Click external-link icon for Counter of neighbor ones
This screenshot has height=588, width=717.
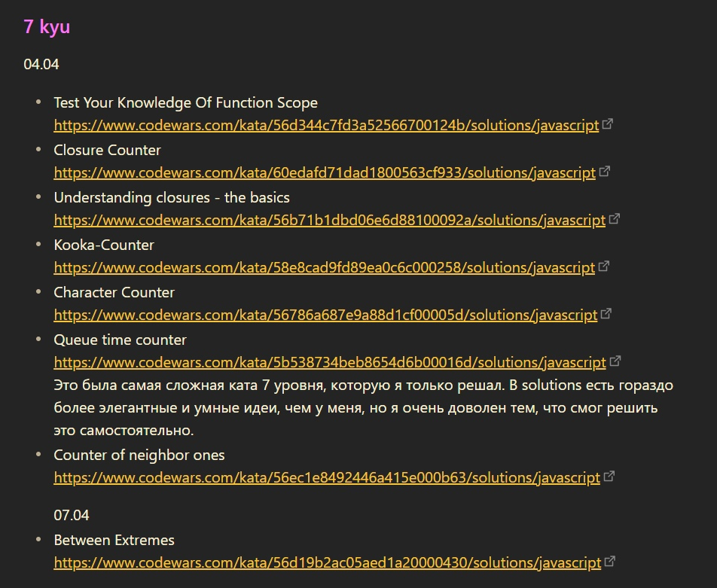tap(609, 477)
